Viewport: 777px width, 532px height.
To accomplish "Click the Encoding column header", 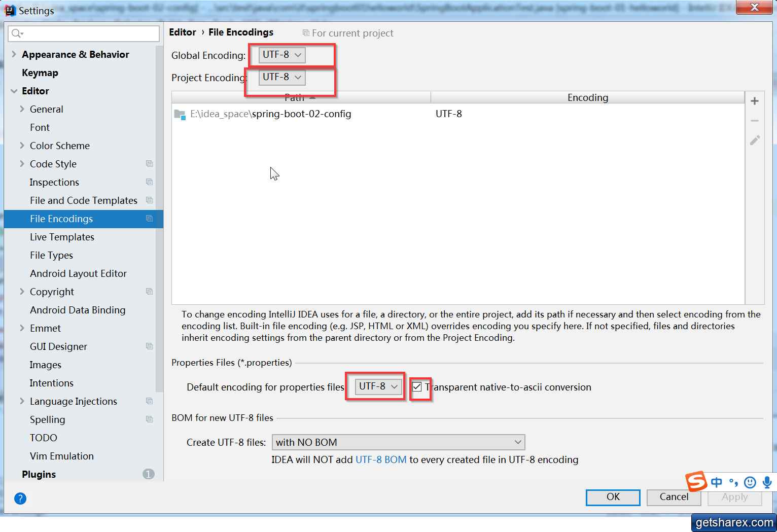I will [x=588, y=97].
